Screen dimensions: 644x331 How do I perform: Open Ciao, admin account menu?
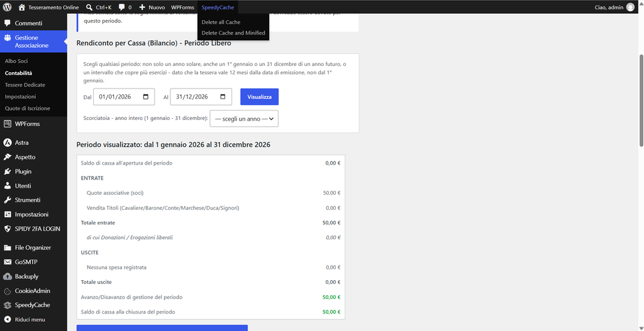(x=615, y=7)
